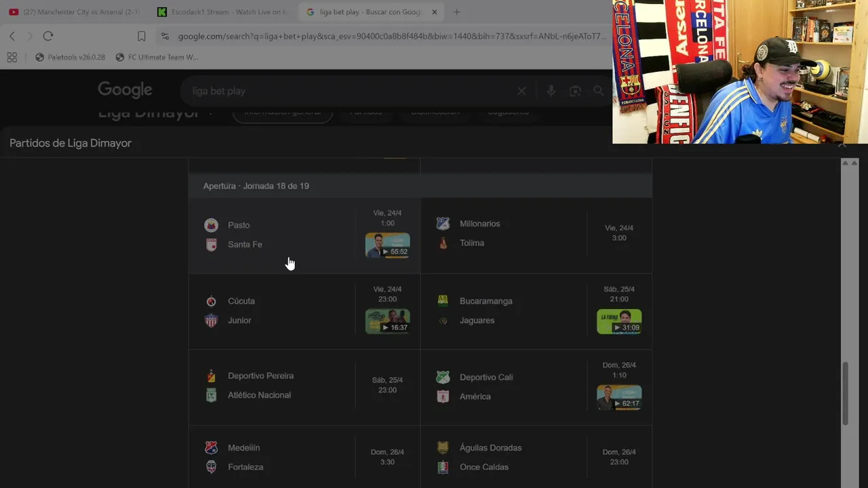Click the Pasto team crest
This screenshot has width=868, height=488.
click(211, 225)
